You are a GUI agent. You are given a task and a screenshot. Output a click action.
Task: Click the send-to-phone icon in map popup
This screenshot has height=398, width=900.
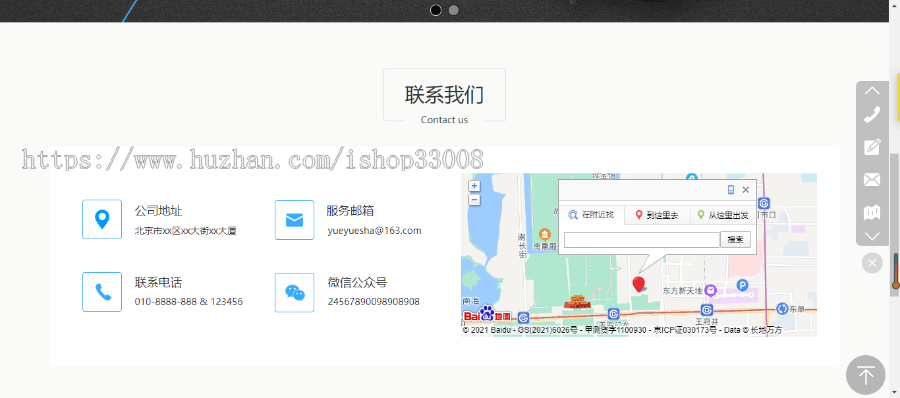731,190
